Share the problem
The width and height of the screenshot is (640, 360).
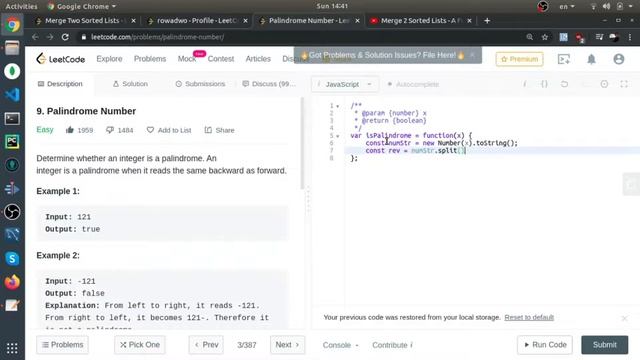point(220,130)
